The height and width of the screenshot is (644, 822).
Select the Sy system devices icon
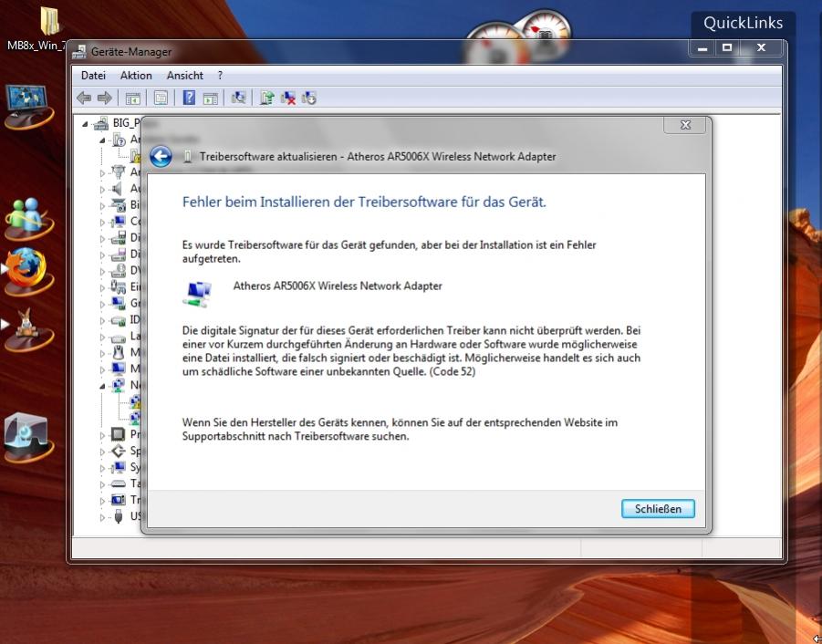pyautogui.click(x=119, y=467)
